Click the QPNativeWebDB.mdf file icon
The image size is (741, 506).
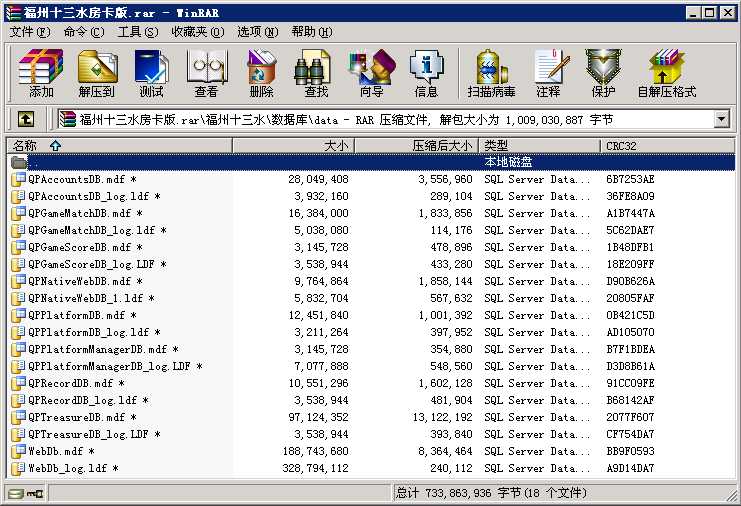click(18, 281)
